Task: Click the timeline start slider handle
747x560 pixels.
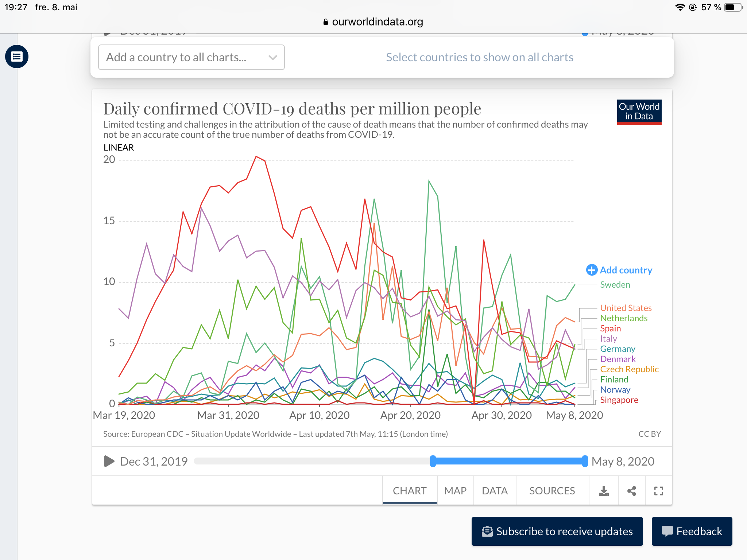Action: coord(433,461)
